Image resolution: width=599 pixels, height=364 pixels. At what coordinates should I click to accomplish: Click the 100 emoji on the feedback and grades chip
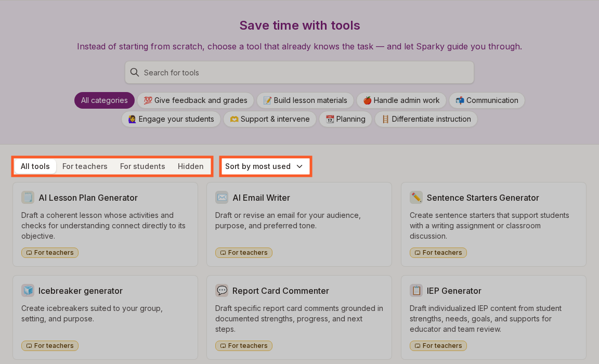tap(148, 100)
